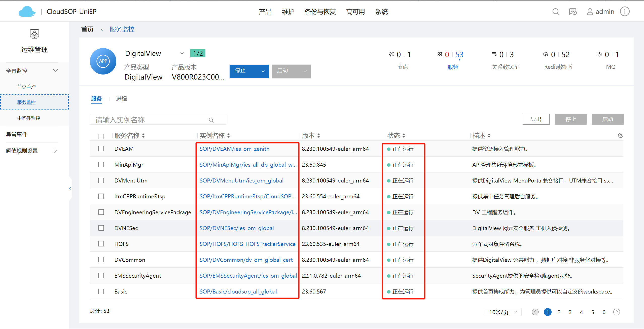The height and width of the screenshot is (329, 644).
Task: Sort by 状态 column arrows
Action: [404, 136]
